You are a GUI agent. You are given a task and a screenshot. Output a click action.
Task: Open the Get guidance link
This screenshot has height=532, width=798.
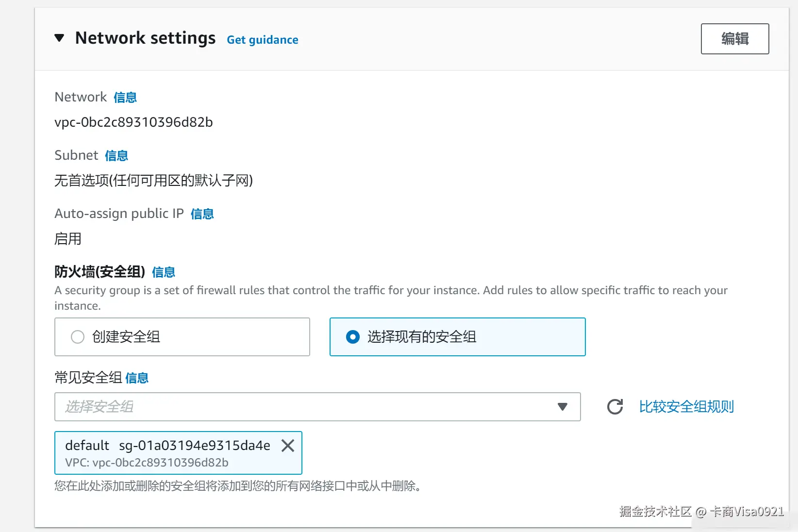(x=262, y=40)
